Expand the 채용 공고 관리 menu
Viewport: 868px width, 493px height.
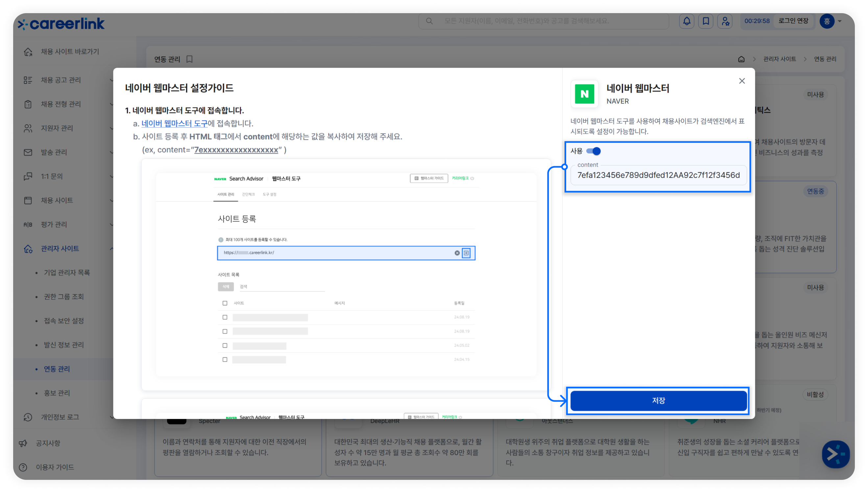click(111, 80)
